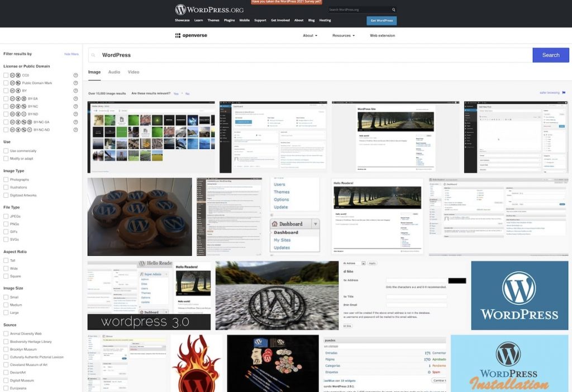Enable the BY-SA license checkbox

coord(6,98)
